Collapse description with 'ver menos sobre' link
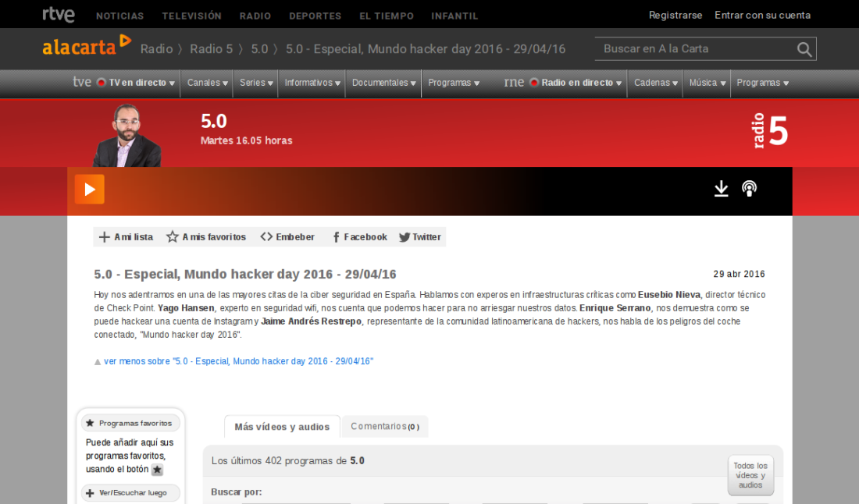859x504 pixels. coord(238,361)
